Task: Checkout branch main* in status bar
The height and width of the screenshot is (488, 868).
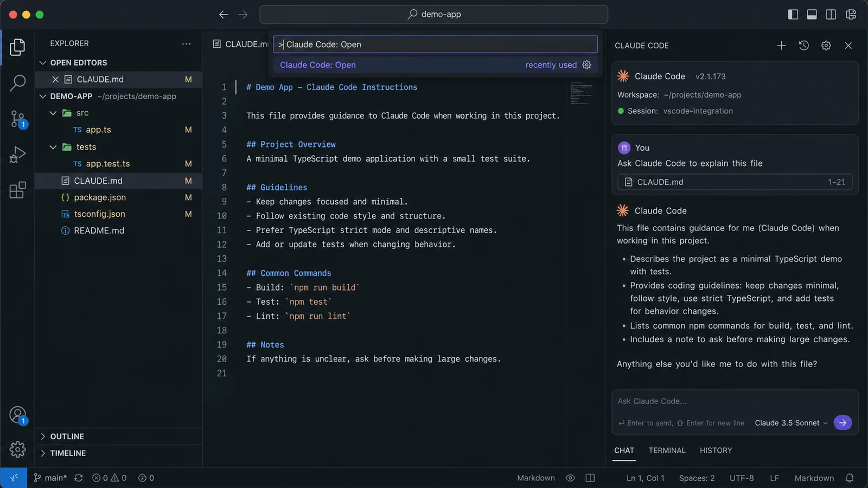Action: (50, 478)
